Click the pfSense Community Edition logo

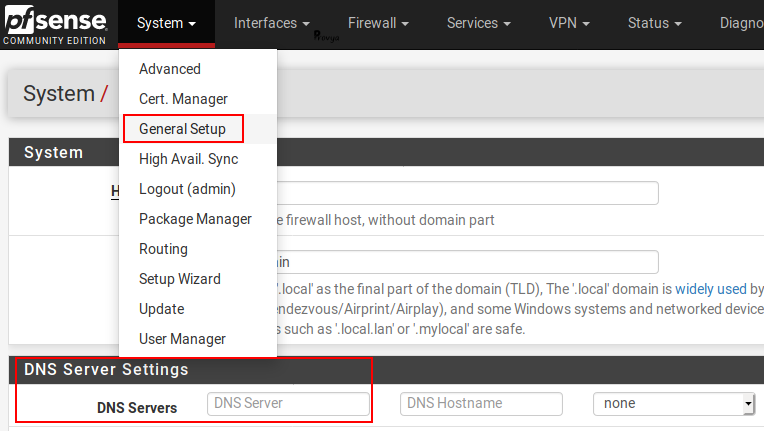point(55,24)
